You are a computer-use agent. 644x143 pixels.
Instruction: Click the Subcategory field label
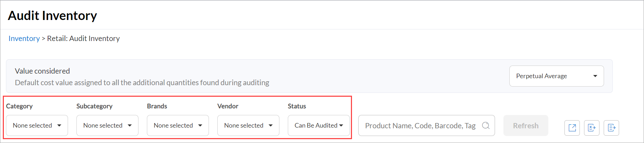pyautogui.click(x=94, y=106)
